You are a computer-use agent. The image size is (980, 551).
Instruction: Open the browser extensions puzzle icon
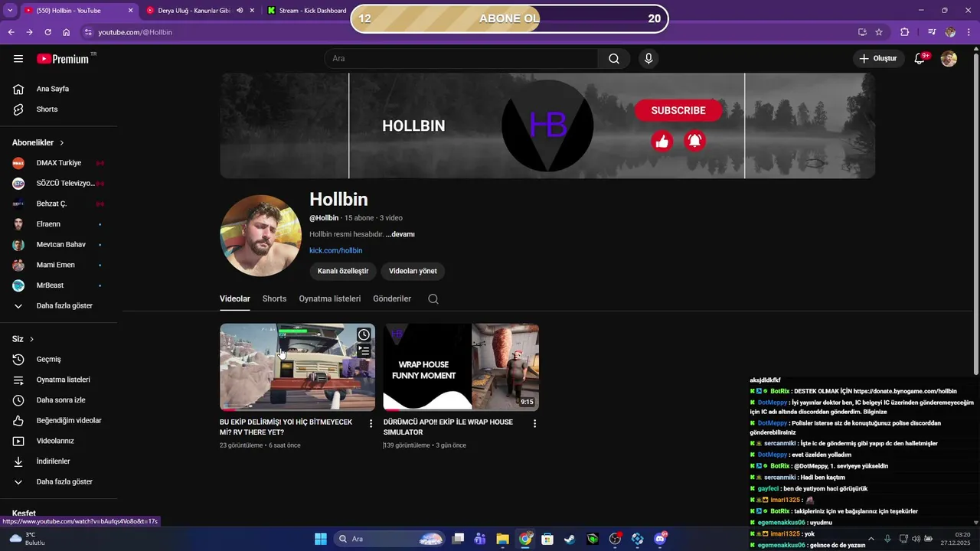[x=905, y=32]
